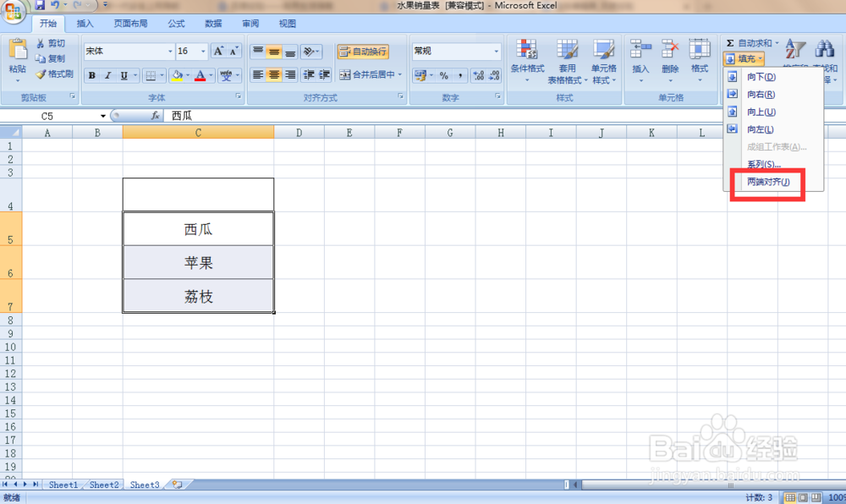Click the Insert cells (插入) icon
This screenshot has width=846, height=504.
click(x=640, y=50)
